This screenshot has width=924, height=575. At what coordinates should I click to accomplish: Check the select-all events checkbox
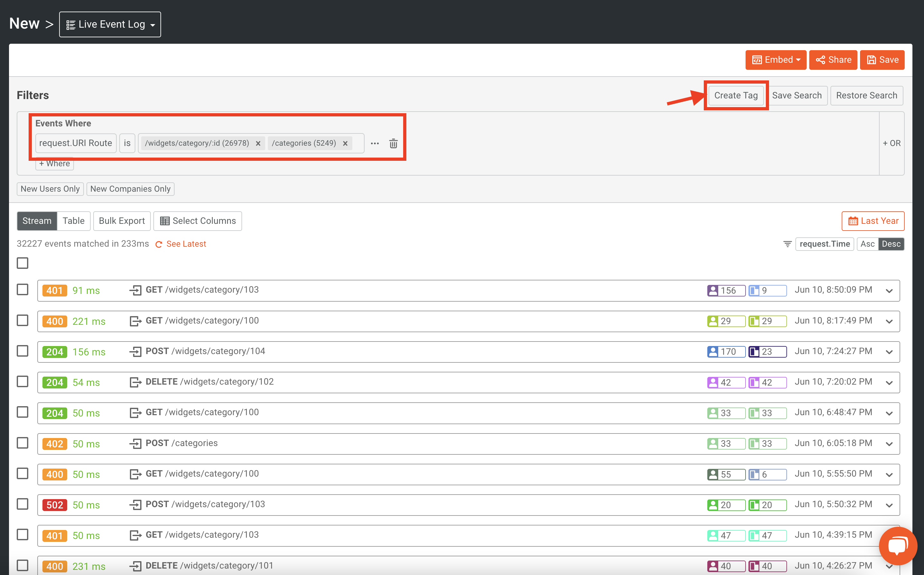(22, 263)
